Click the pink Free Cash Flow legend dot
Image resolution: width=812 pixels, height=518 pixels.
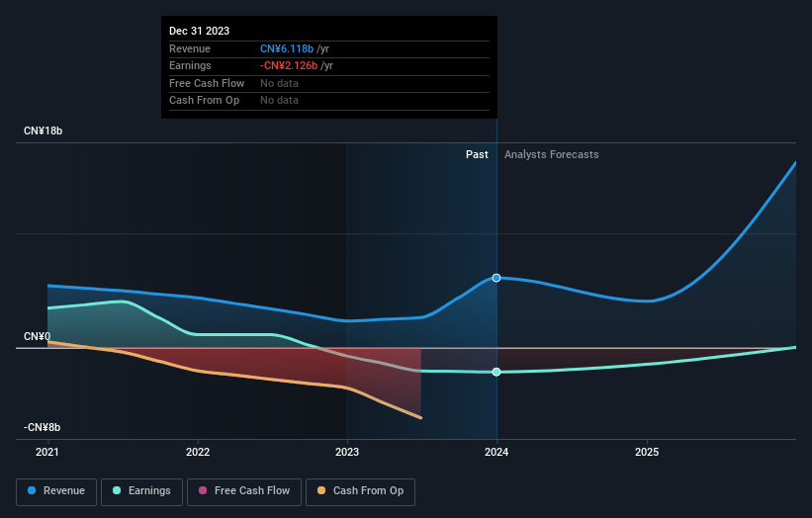click(203, 490)
